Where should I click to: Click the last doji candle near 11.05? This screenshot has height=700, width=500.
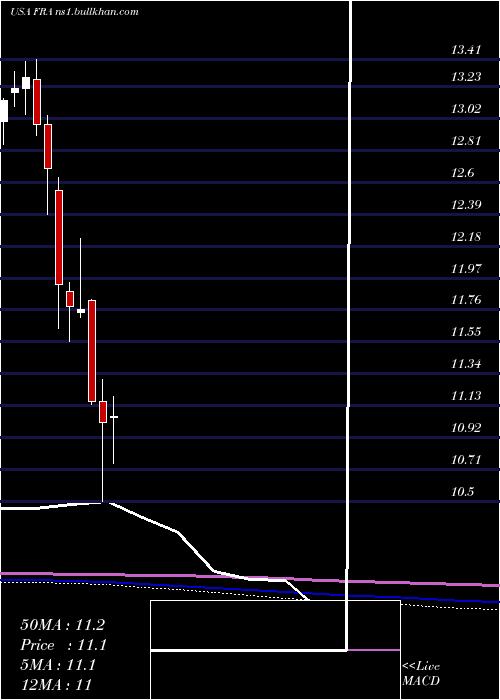[x=114, y=417]
